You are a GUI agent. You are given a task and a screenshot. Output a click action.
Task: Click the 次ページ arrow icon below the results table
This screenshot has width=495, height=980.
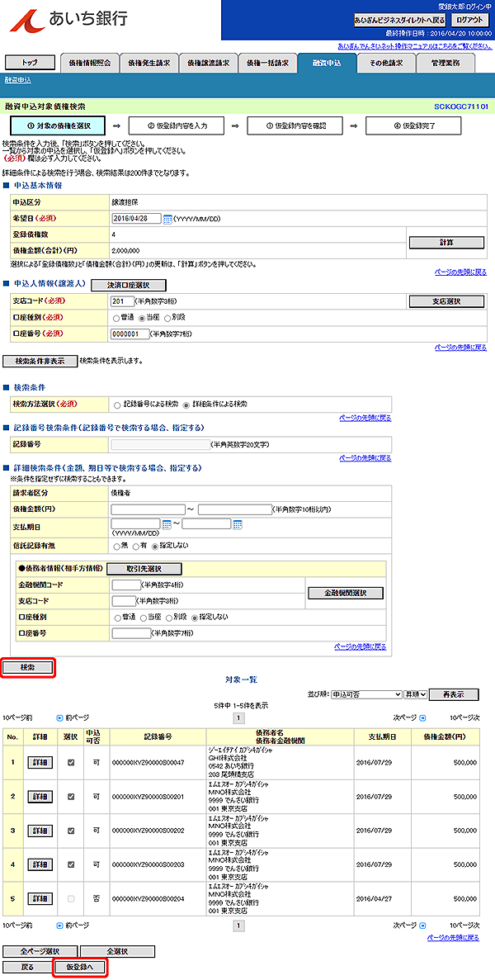(422, 925)
